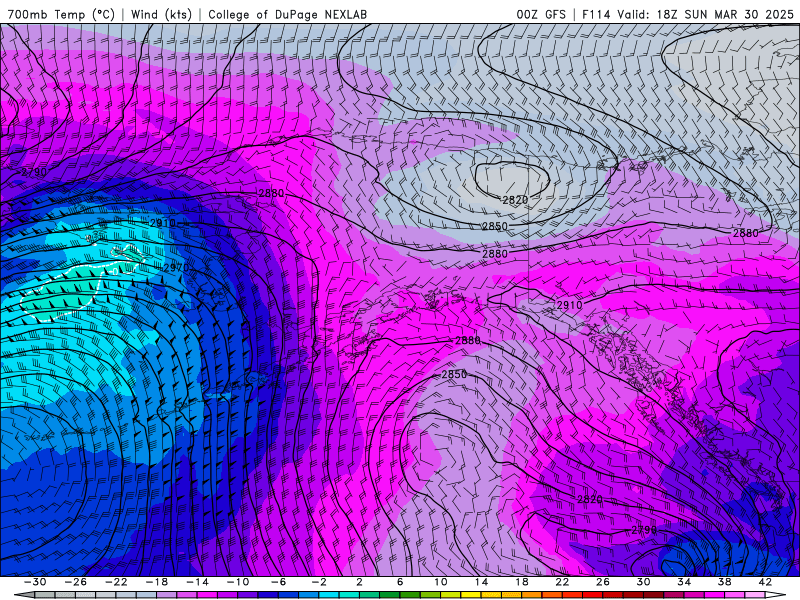Click the negative "−2" color scale label

(x=319, y=582)
